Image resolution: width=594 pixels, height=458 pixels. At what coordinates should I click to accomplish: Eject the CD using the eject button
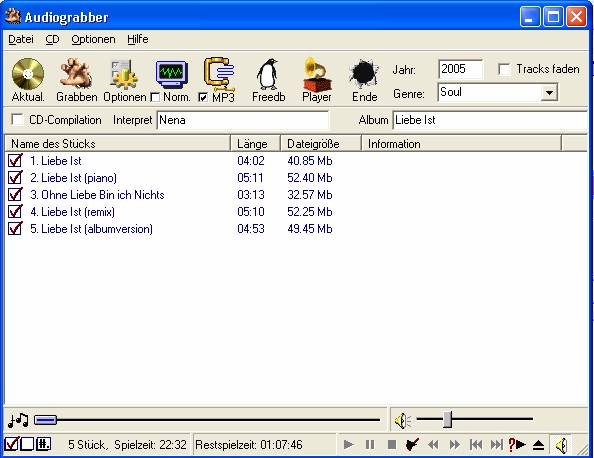click(538, 444)
